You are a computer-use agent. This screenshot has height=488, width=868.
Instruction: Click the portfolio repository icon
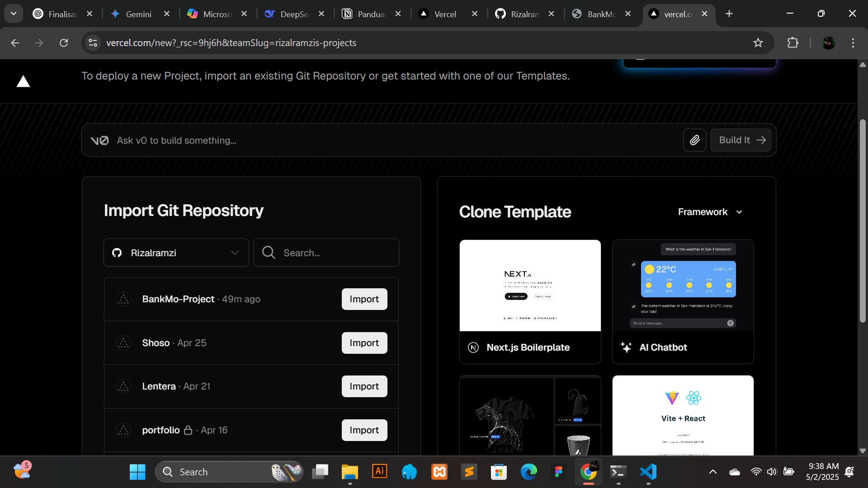pos(123,430)
